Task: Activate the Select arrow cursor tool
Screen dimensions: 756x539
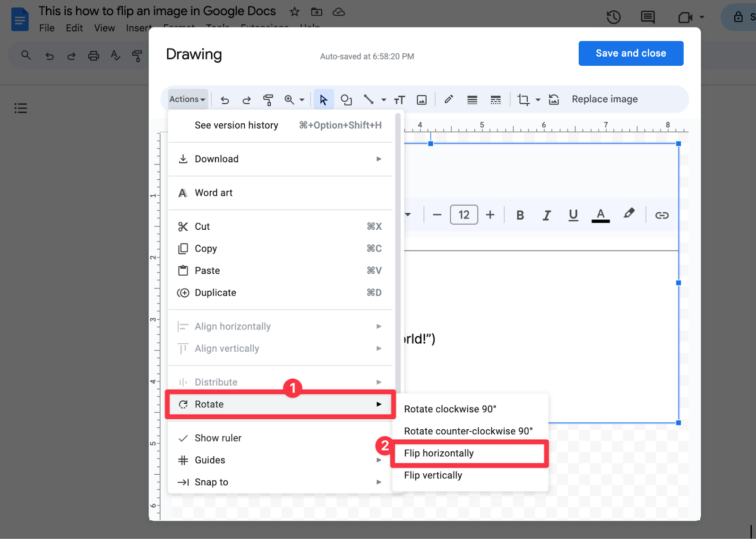Action: pyautogui.click(x=324, y=100)
